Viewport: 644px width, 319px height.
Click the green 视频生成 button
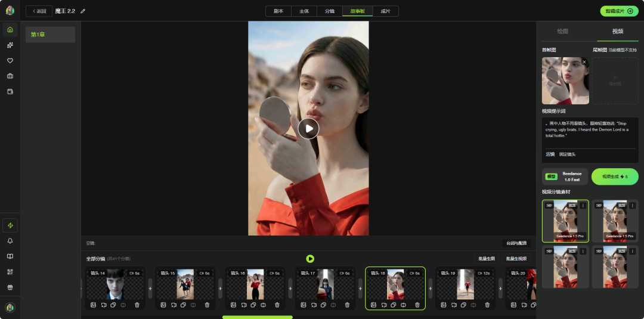point(614,176)
